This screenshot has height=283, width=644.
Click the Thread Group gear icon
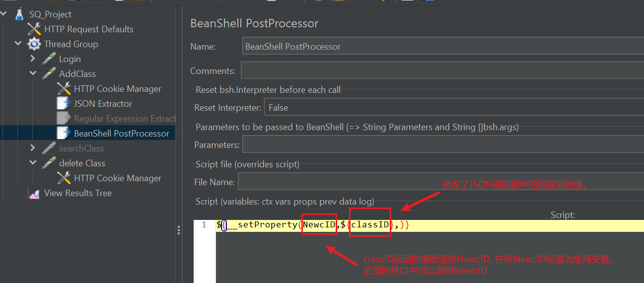(34, 44)
